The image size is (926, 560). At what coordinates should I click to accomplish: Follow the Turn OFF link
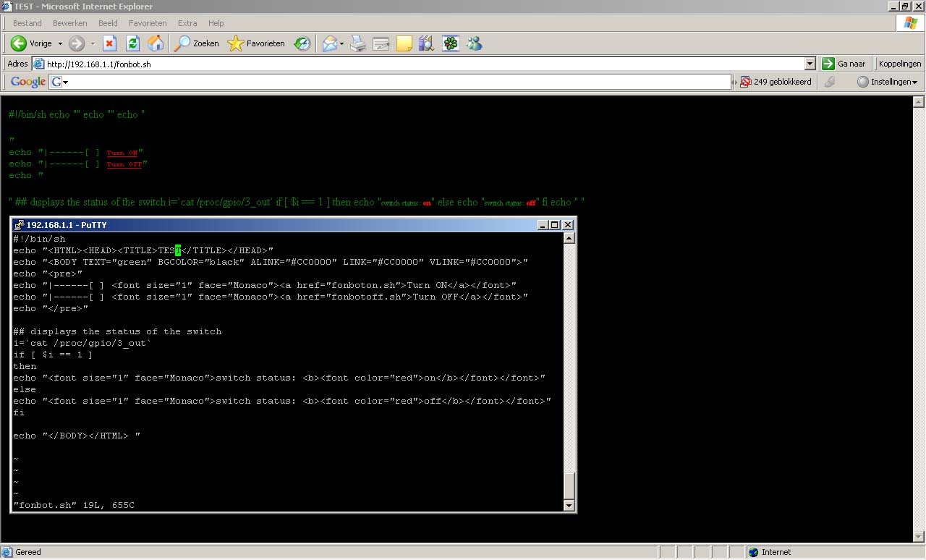[124, 164]
